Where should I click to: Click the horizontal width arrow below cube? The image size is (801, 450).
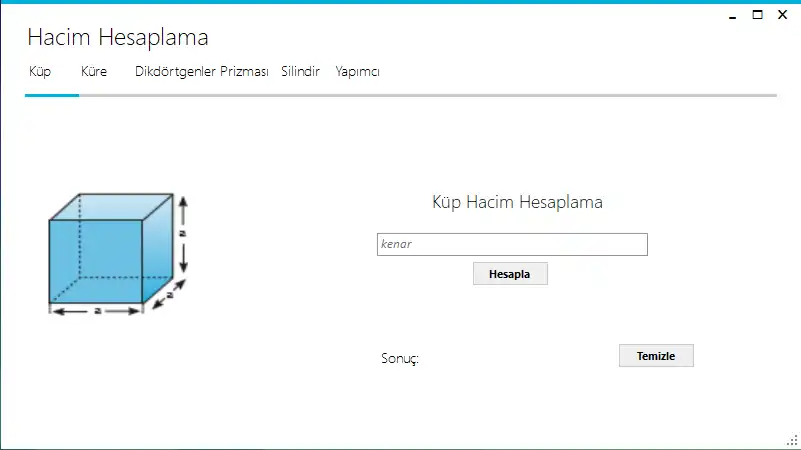[97, 312]
